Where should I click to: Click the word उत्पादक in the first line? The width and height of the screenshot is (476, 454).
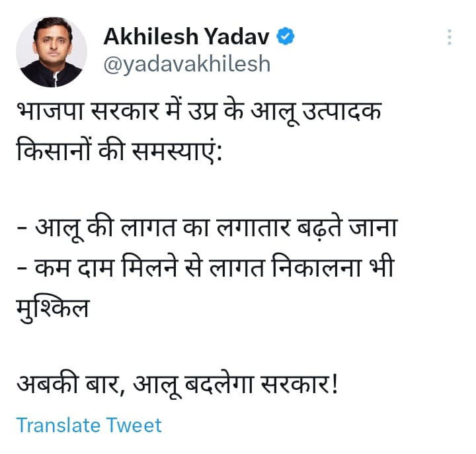click(x=342, y=112)
